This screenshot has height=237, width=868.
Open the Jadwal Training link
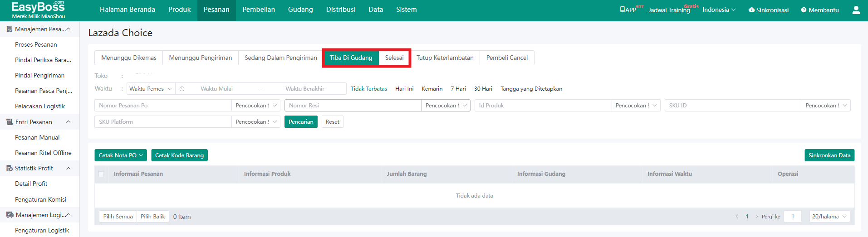669,10
